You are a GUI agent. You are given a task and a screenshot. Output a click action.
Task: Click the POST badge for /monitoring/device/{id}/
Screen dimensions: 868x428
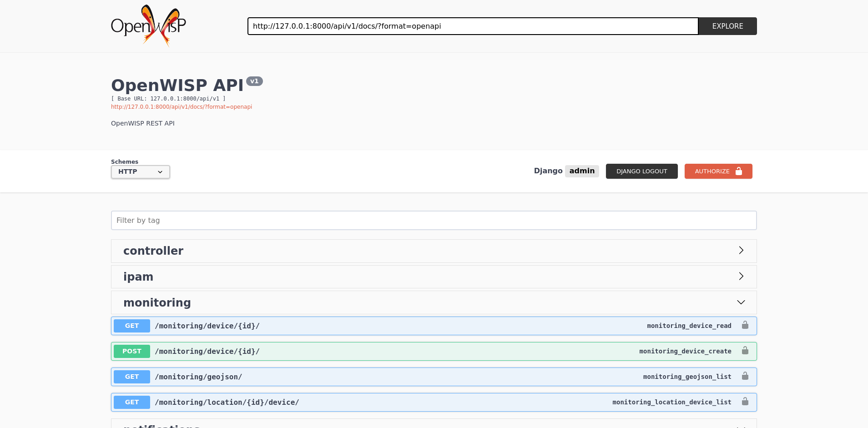click(x=132, y=351)
